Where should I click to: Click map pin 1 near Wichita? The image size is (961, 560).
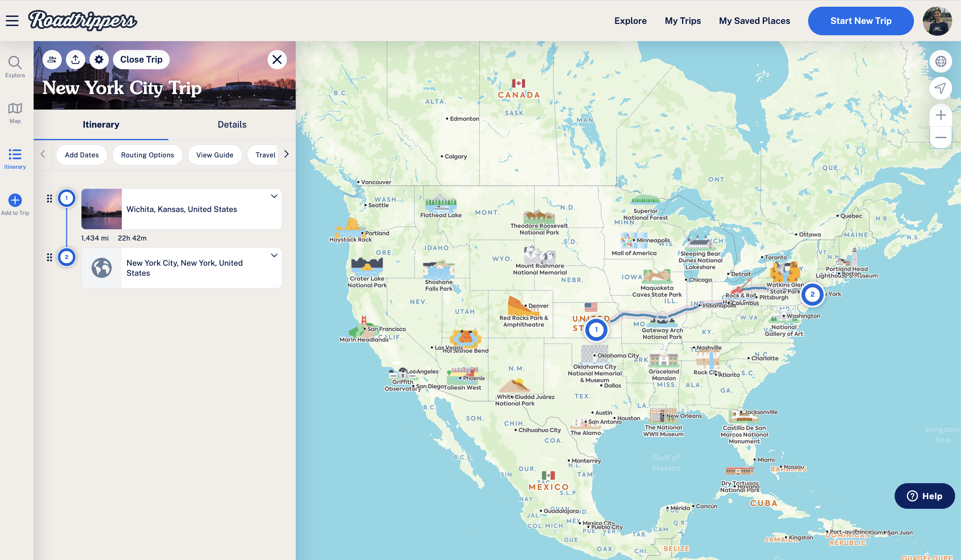coord(596,330)
